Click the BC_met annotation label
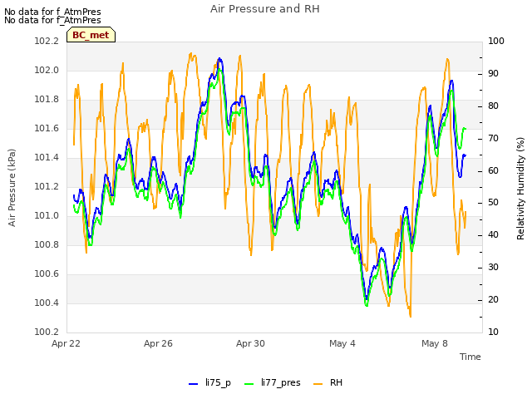Viewport: 532px width, 399px height. click(x=91, y=35)
